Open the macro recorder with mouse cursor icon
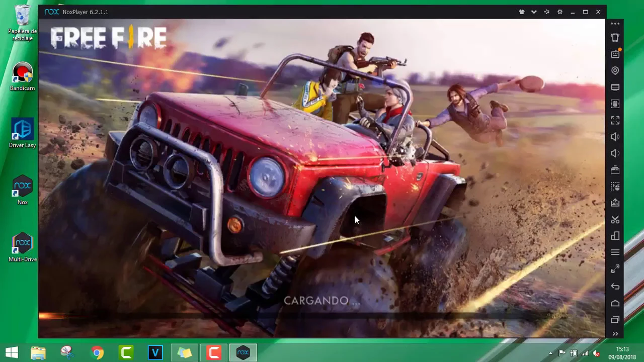Image resolution: width=644 pixels, height=362 pixels. coord(615,187)
